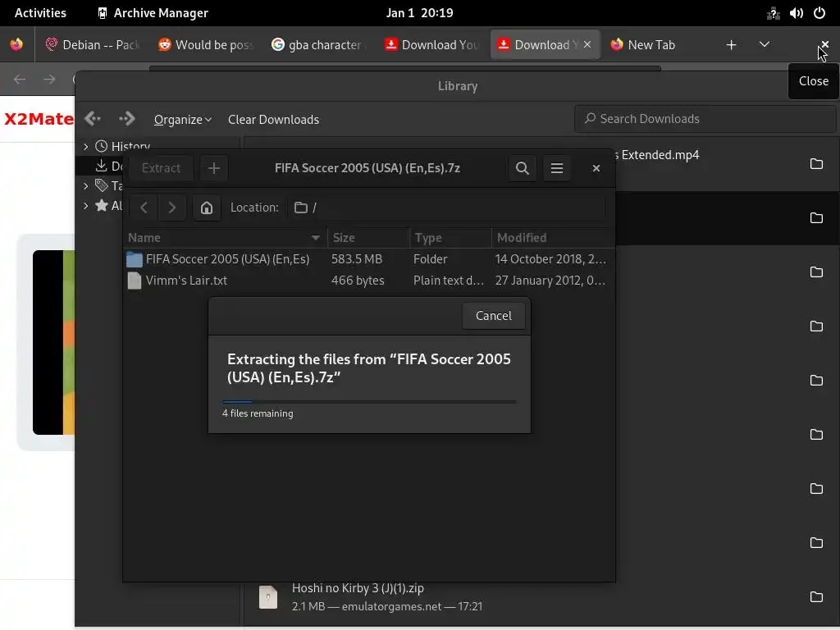Click the Location path field
840x630 pixels.
[x=447, y=208]
